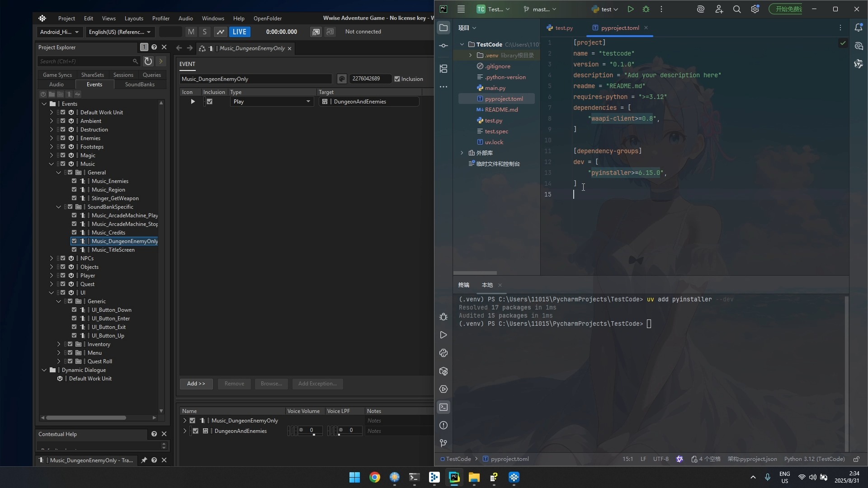Toggle Solo (S) in Wwise toolbar

click(205, 32)
